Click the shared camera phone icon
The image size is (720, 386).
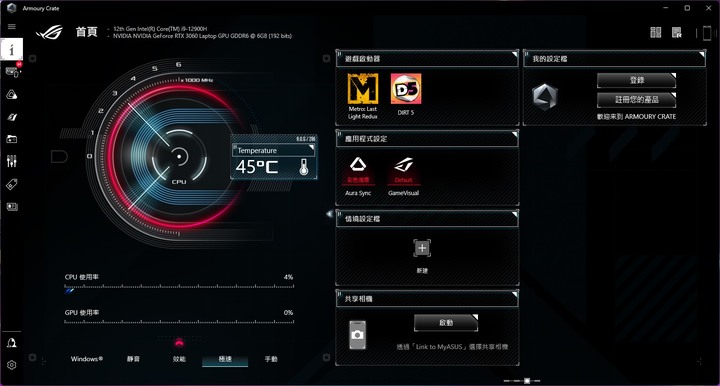(x=358, y=335)
